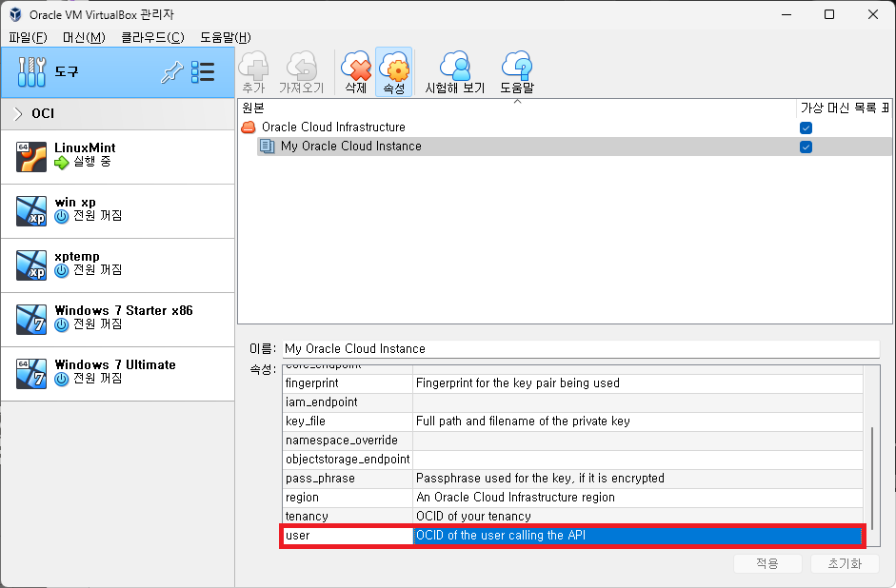Select the user property value cell
The image size is (896, 588).
[637, 536]
